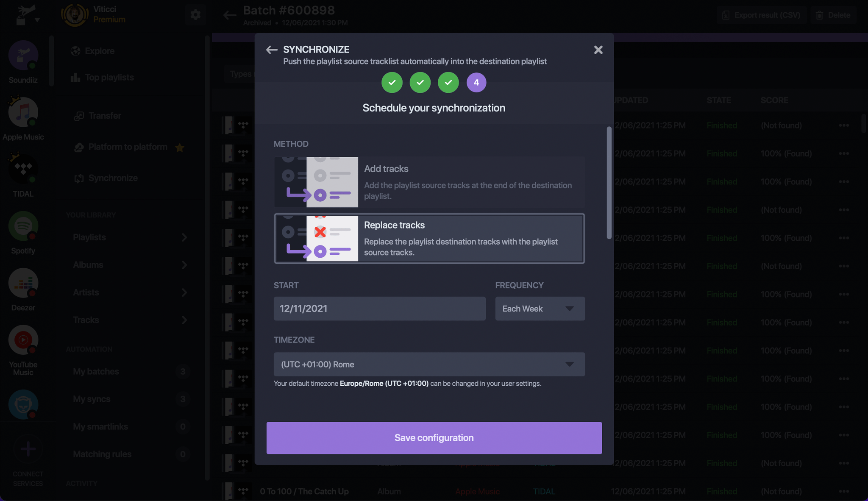Viewport: 868px width, 501px height.
Task: Open settings gear icon
Action: click(x=195, y=15)
